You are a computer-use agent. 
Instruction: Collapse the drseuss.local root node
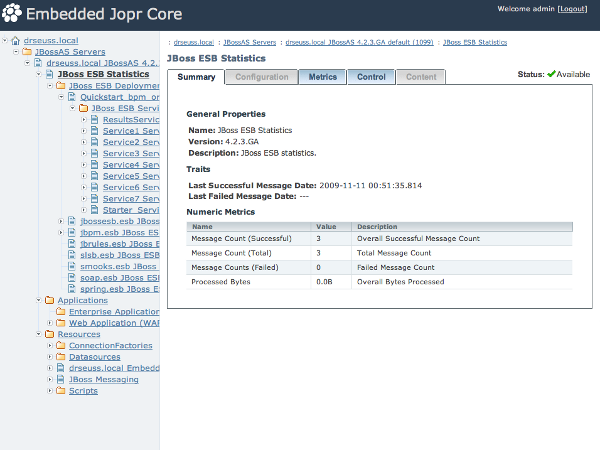[x=5, y=40]
